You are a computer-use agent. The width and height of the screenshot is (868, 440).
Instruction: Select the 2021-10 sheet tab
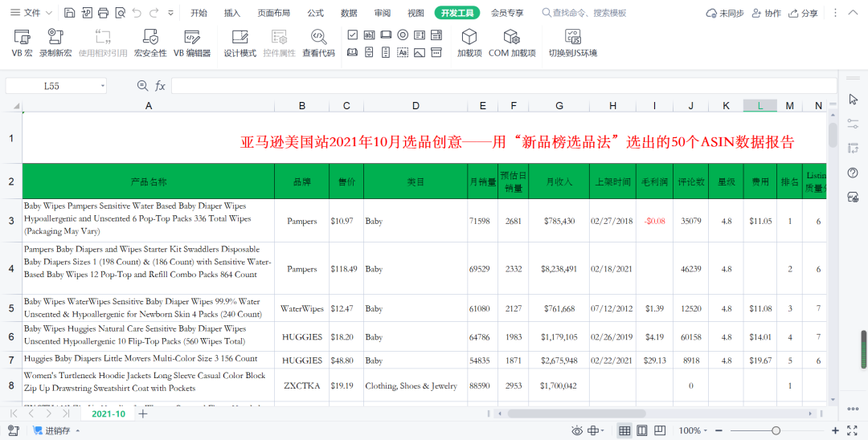point(108,414)
